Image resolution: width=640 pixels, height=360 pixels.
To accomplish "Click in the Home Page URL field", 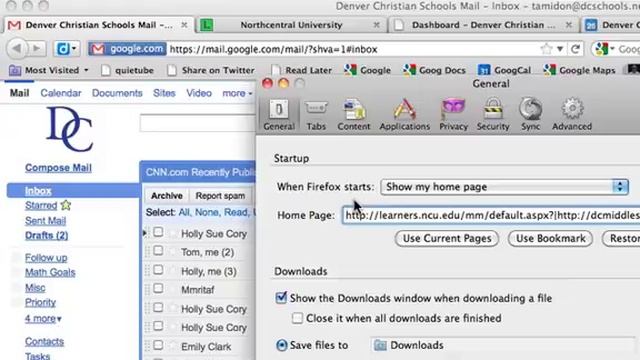I will pos(491,215).
